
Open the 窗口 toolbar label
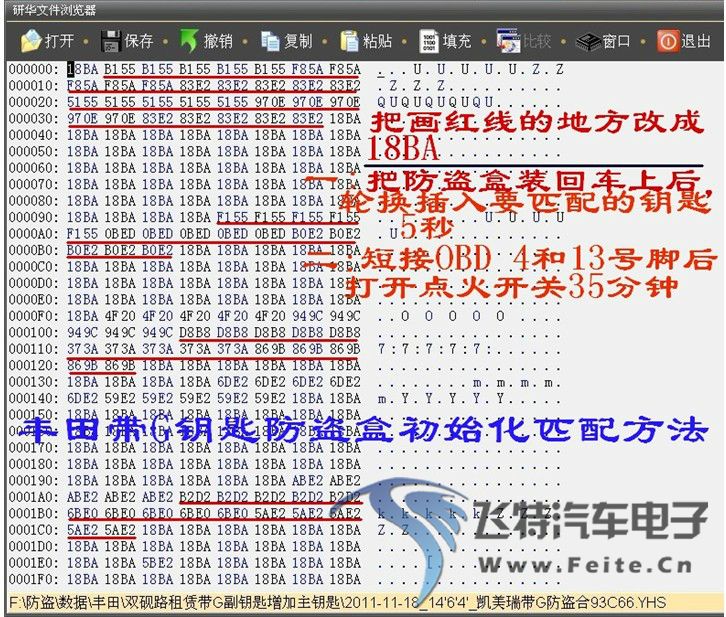click(x=616, y=41)
